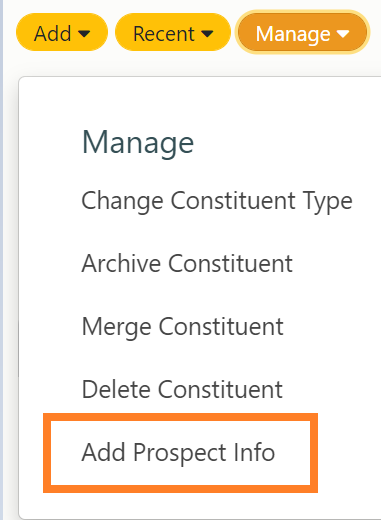381x520 pixels.
Task: Click the word Merge in the list
Action: click(116, 327)
